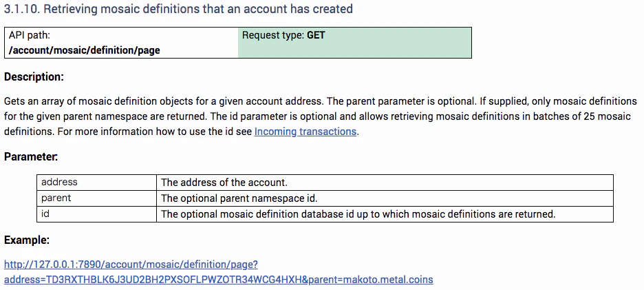Screen dimensions: 644x290
Task: Click the description paragraph's first line
Action: point(321,101)
